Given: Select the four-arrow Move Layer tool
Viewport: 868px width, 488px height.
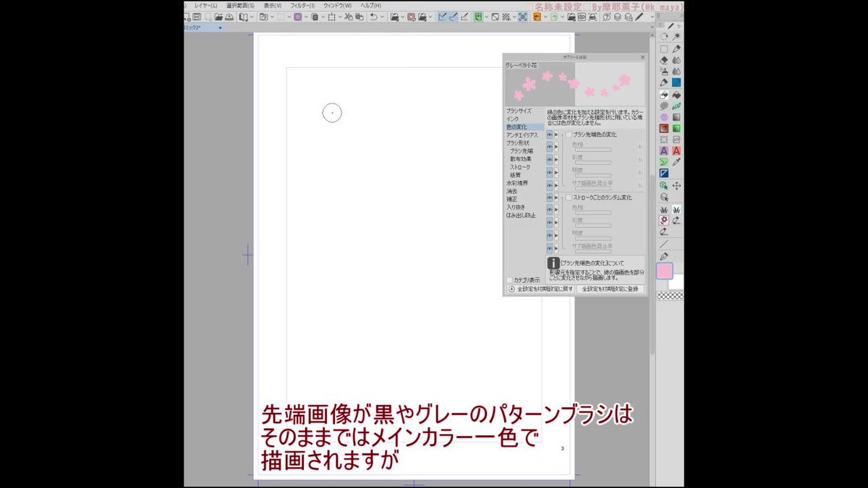Looking at the screenshot, I should 677,186.
